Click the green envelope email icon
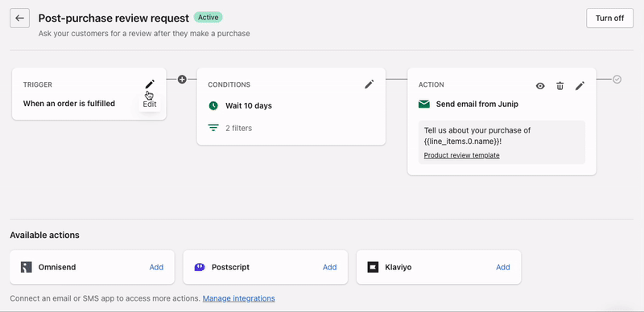 424,105
